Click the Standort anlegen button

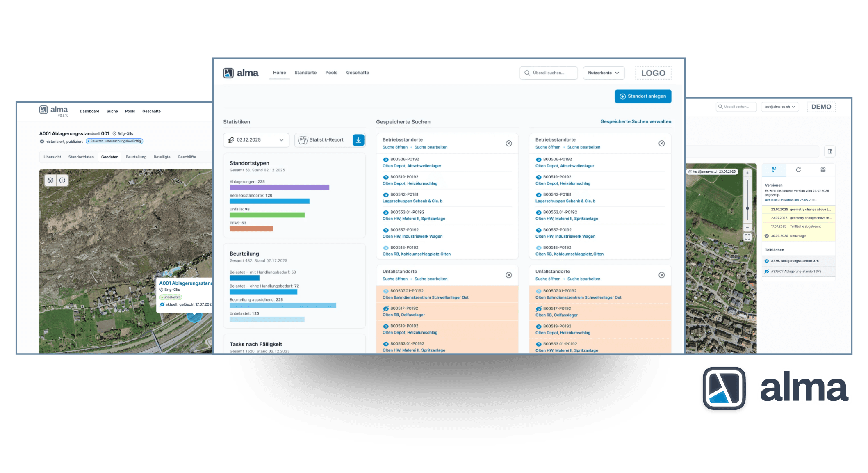(642, 96)
